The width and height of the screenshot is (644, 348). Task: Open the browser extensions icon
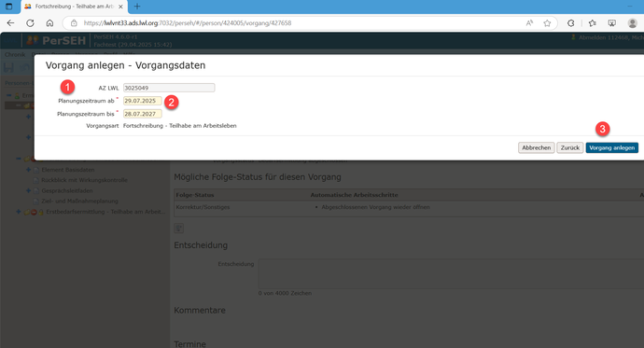571,23
